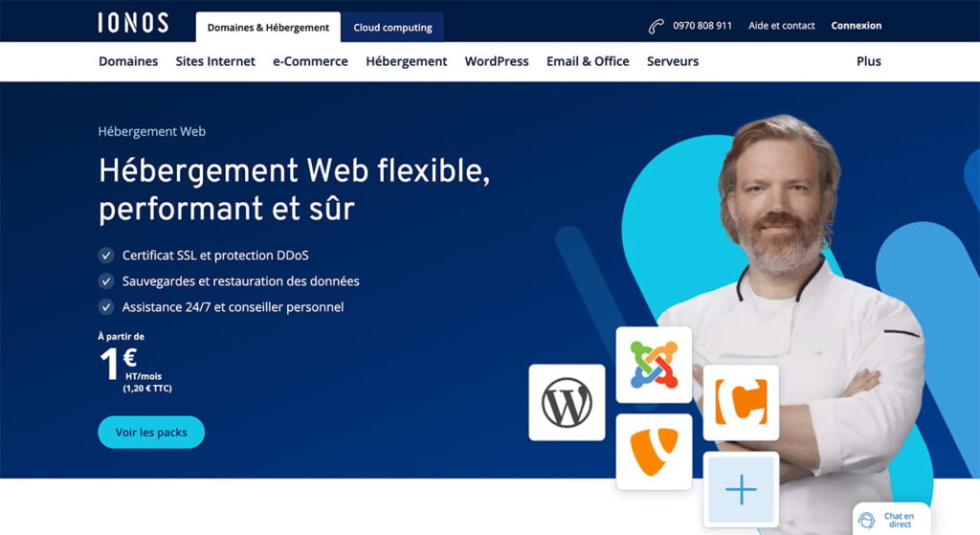Click Sauvegardes et restauration des données text
This screenshot has width=980, height=535.
pos(240,281)
